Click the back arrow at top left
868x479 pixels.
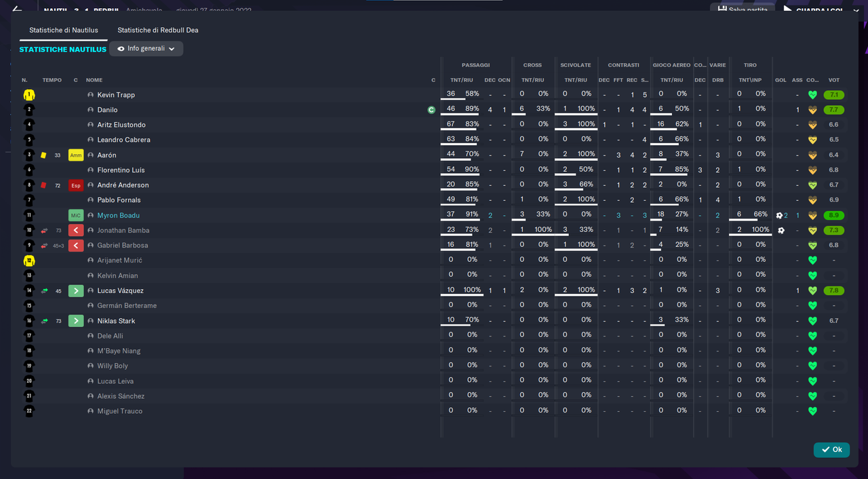pyautogui.click(x=17, y=8)
